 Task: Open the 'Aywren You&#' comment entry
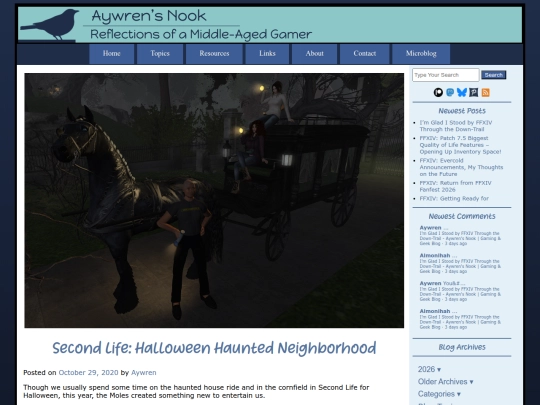pos(460,292)
